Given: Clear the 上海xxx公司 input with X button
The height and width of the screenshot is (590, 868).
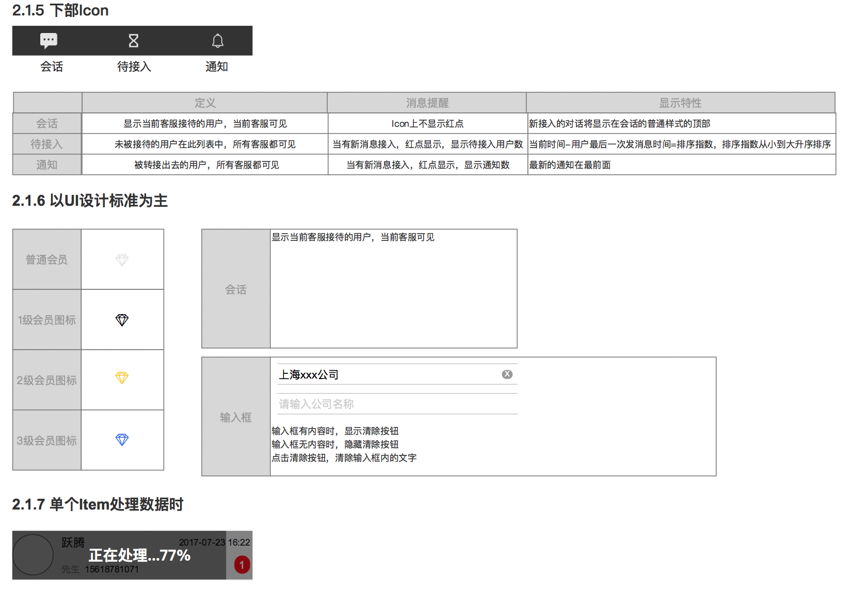Looking at the screenshot, I should pos(507,374).
